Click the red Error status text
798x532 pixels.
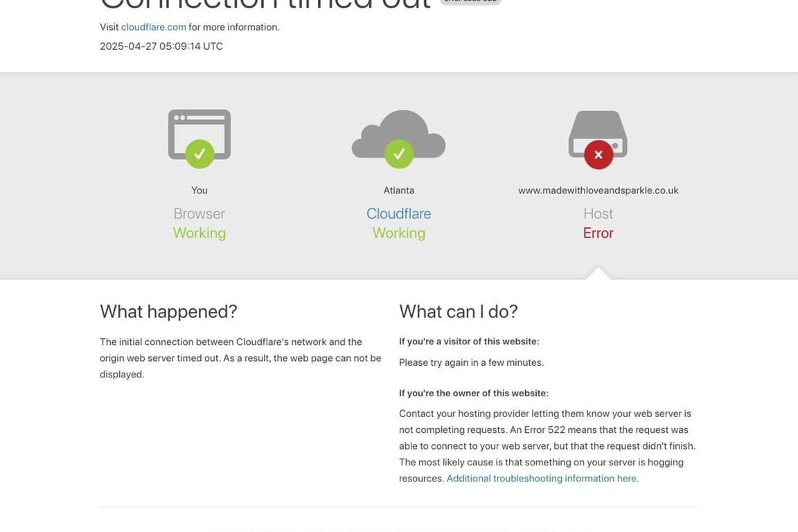pos(598,233)
